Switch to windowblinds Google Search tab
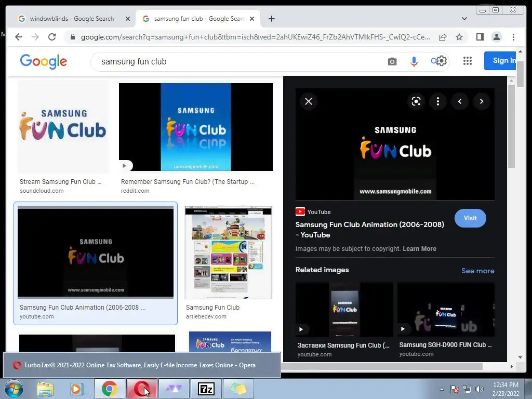532x399 pixels. 72,19
